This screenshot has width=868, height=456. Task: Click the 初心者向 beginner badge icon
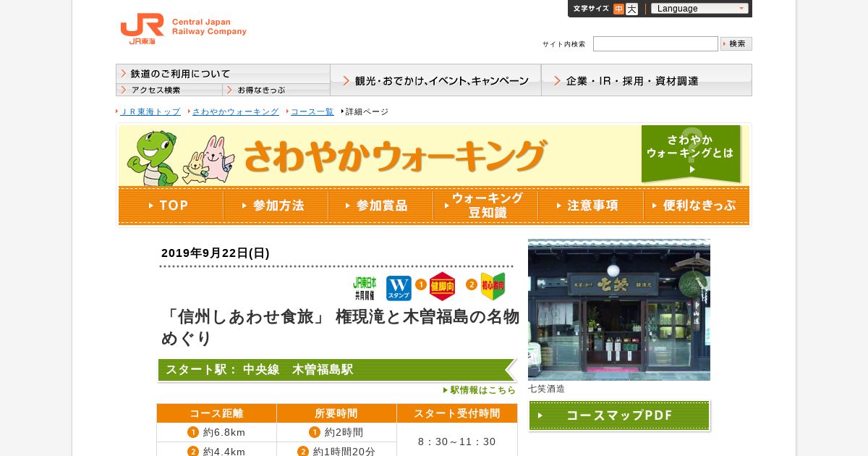coord(493,287)
